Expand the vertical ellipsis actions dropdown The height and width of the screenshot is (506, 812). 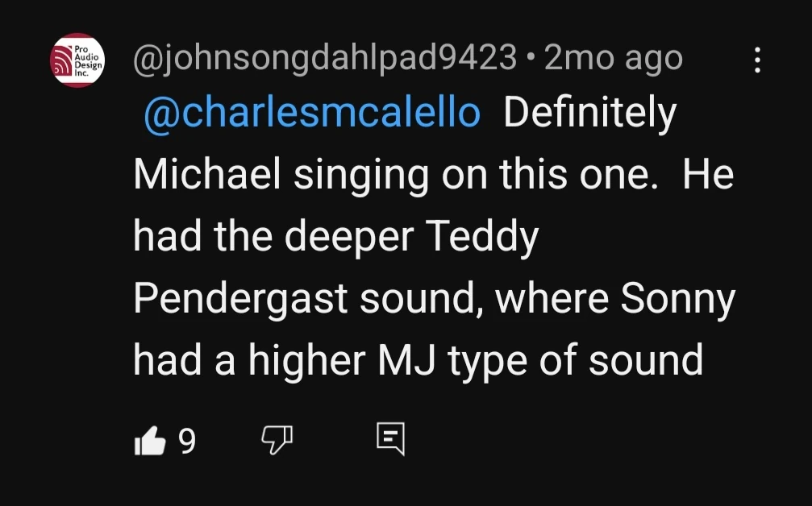coord(756,60)
